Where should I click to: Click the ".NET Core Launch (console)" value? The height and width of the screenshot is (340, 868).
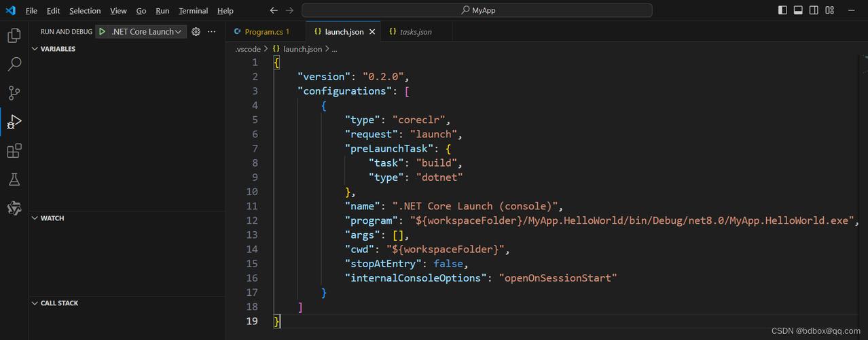[474, 206]
